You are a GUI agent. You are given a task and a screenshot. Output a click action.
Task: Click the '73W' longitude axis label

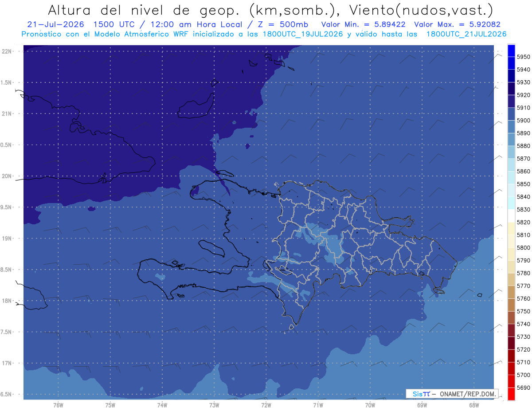(x=214, y=405)
